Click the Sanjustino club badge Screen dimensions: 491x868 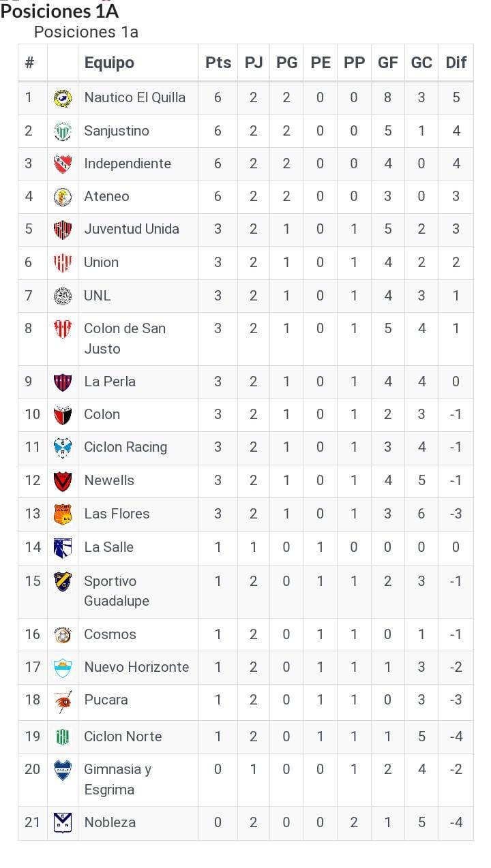(x=63, y=131)
